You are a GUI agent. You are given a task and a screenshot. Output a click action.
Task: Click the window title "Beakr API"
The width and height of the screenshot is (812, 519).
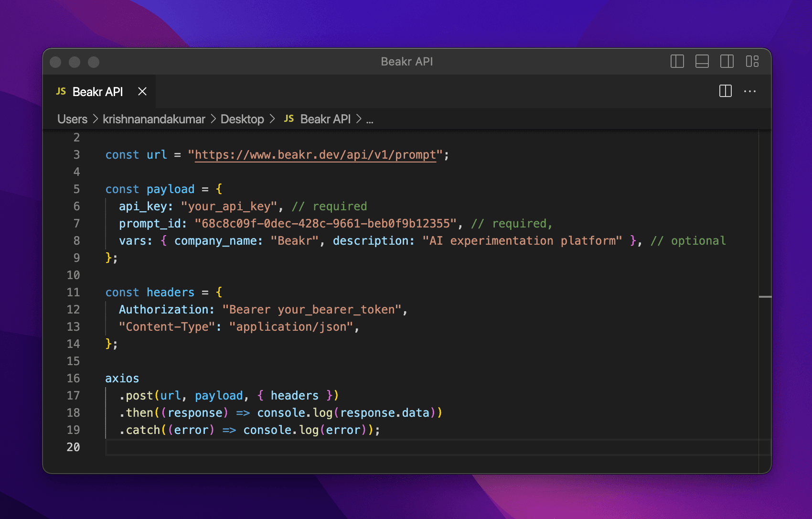coord(407,62)
